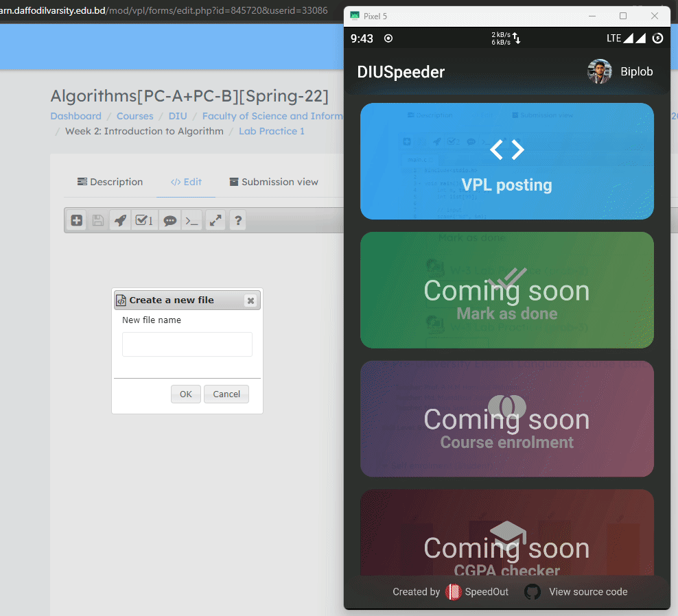Open the View source code link
678x616 pixels.
click(x=588, y=592)
